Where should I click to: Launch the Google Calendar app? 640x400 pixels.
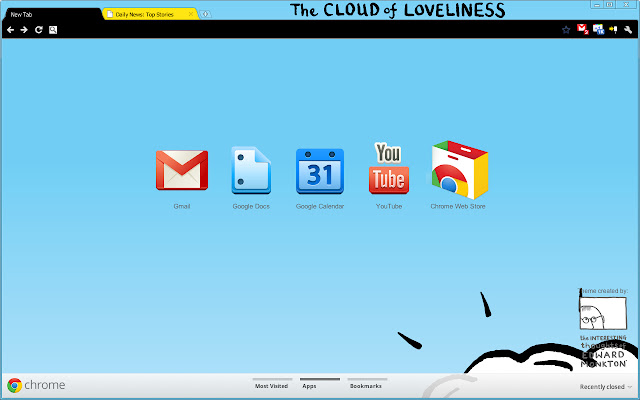tap(320, 171)
